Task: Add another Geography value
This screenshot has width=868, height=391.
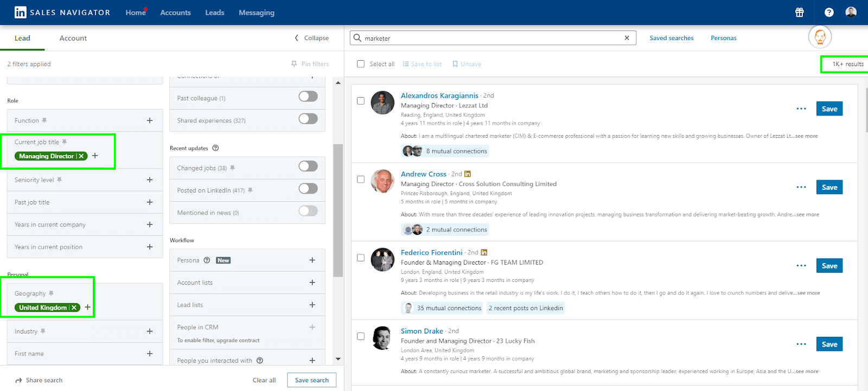Action: 87,307
